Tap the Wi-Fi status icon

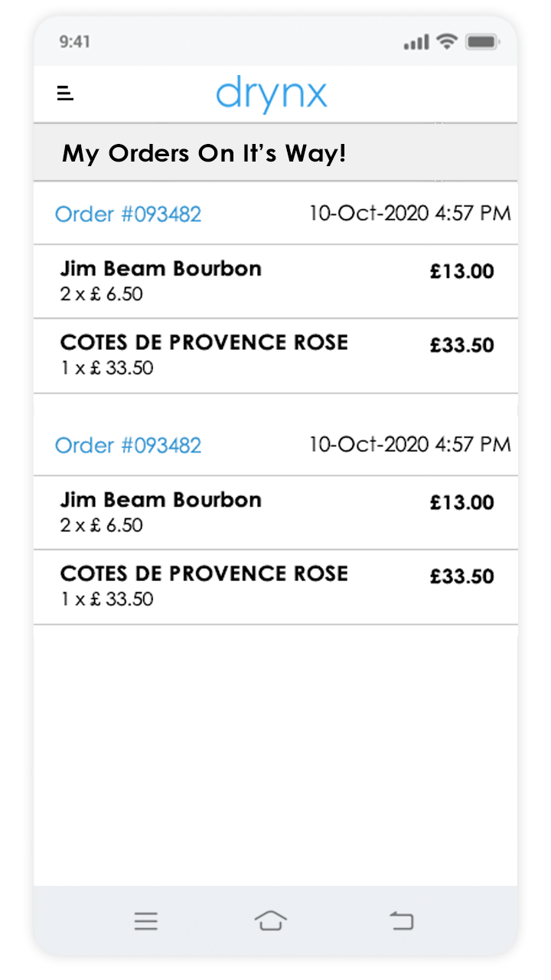(x=446, y=42)
